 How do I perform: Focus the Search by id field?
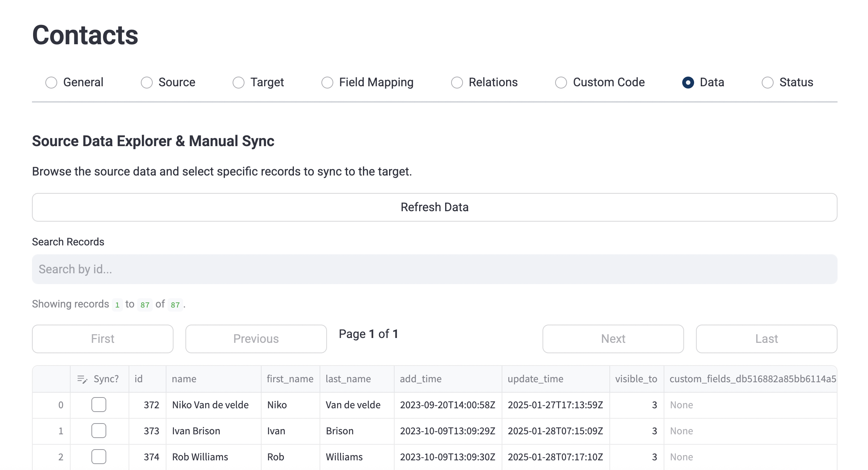434,269
